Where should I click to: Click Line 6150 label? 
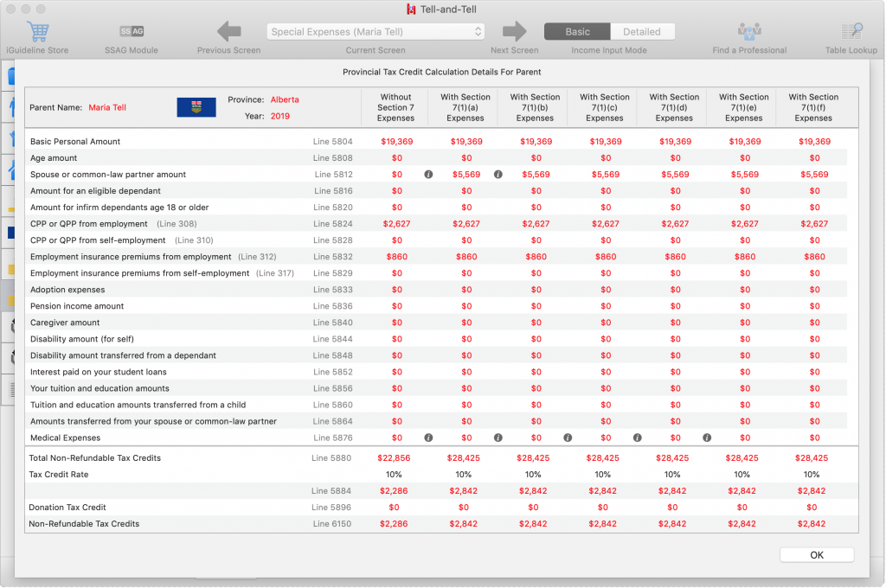[332, 524]
